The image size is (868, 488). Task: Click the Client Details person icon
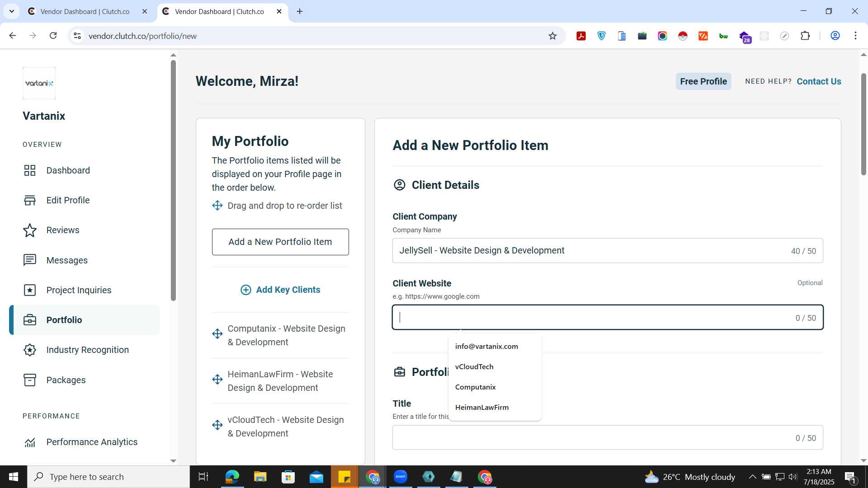point(400,185)
